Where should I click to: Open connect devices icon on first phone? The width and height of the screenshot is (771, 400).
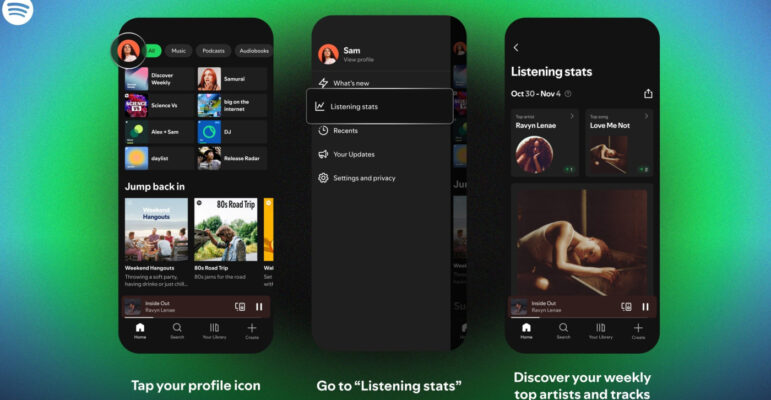coord(240,307)
